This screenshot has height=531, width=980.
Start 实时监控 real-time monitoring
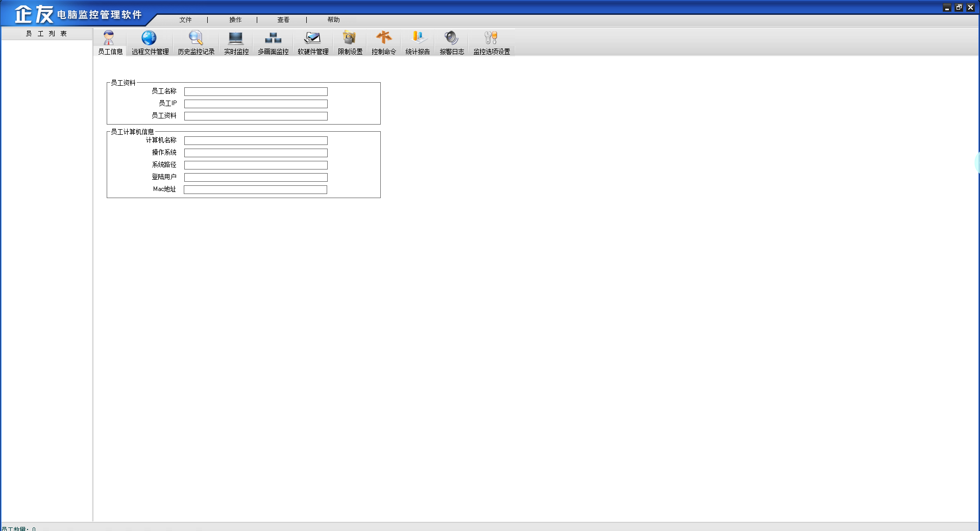(x=236, y=42)
